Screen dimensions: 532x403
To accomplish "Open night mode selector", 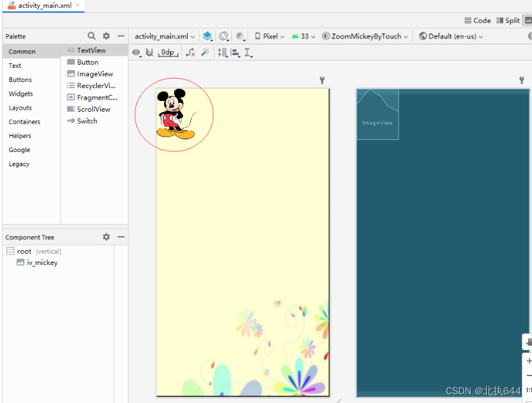I will [240, 36].
